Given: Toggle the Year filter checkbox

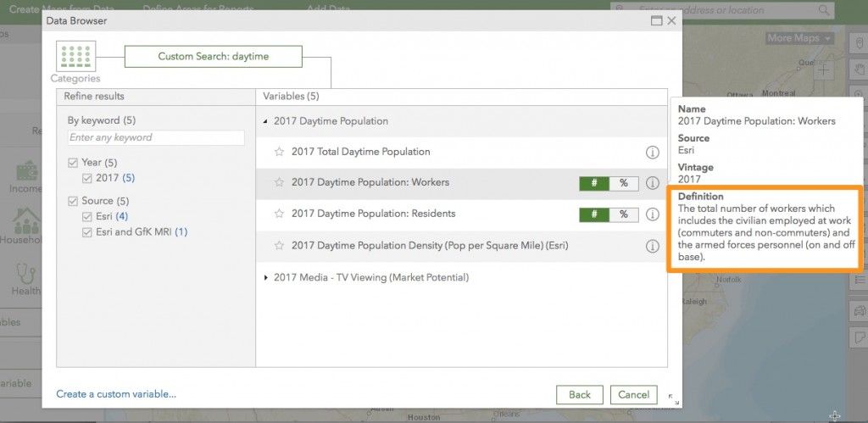Looking at the screenshot, I should pyautogui.click(x=73, y=163).
